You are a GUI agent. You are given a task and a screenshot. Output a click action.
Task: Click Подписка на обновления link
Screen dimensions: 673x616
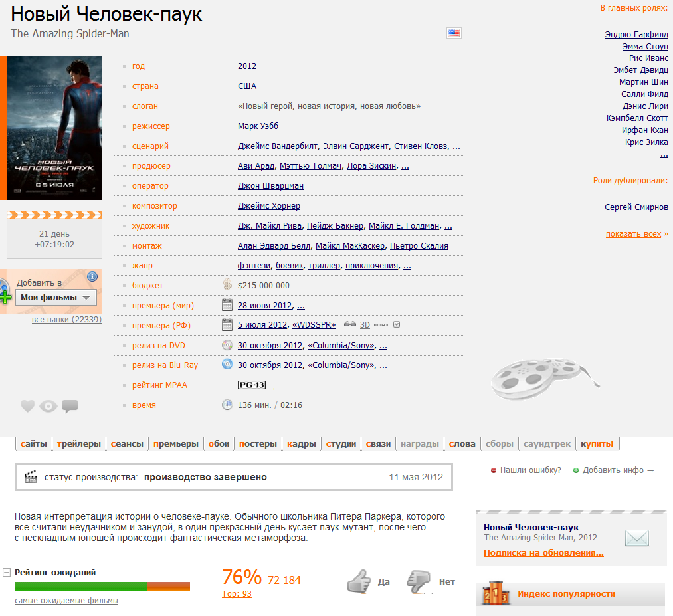pos(543,553)
